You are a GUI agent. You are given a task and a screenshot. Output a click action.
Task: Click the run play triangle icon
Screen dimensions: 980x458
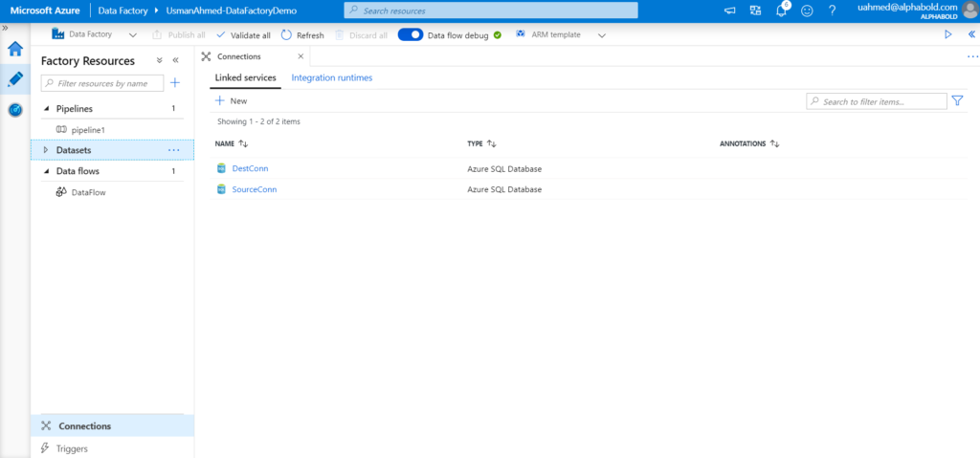pyautogui.click(x=948, y=35)
